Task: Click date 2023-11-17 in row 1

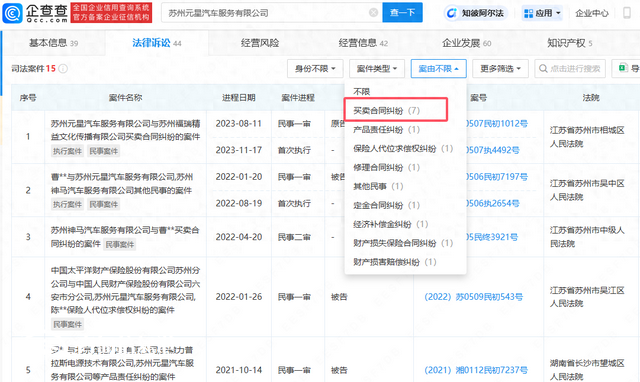Action: pos(239,150)
